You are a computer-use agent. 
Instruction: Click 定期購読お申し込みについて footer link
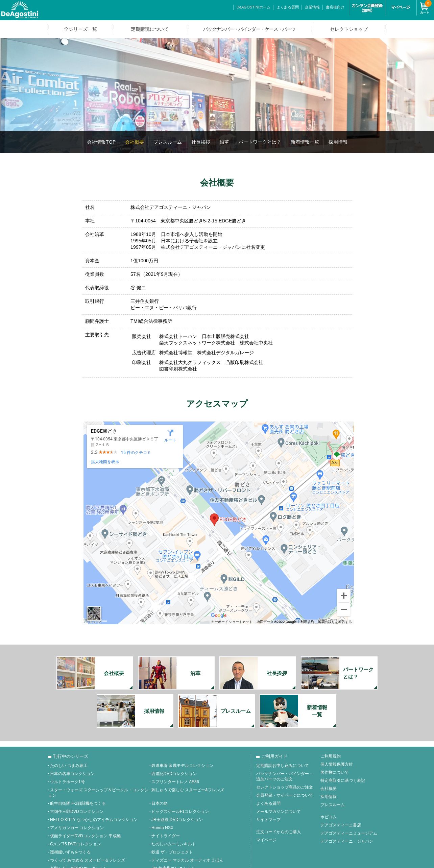tap(283, 766)
